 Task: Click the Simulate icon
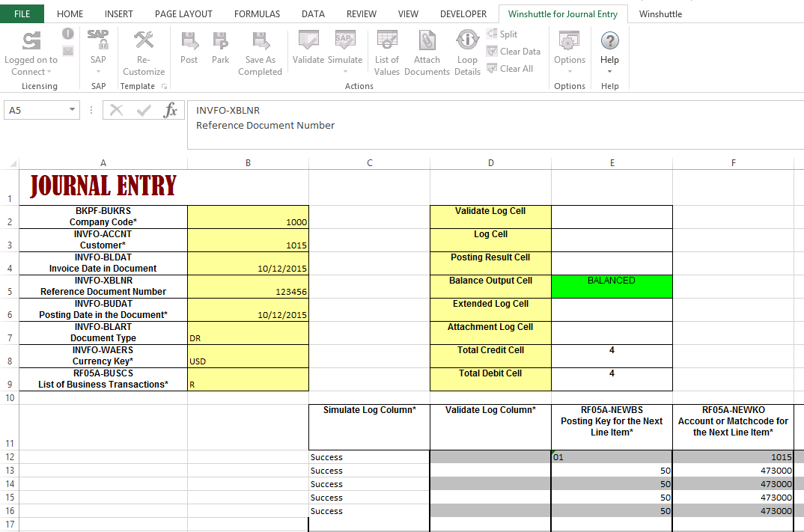click(345, 40)
